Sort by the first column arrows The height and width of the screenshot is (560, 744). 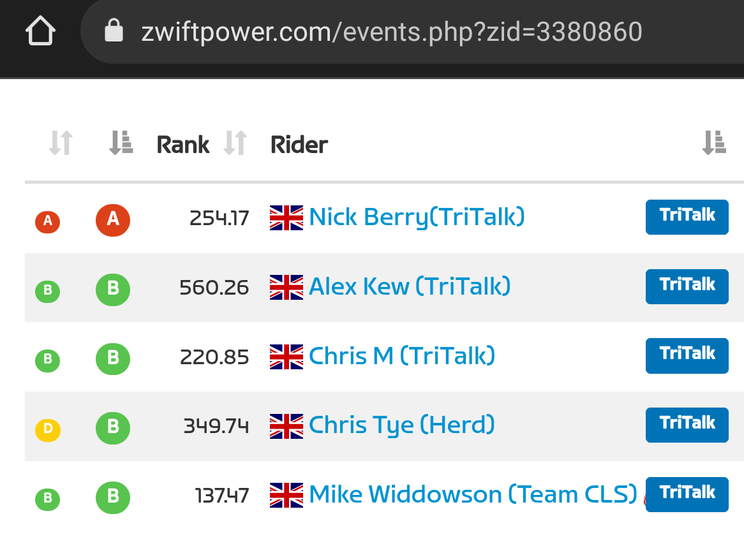(61, 143)
